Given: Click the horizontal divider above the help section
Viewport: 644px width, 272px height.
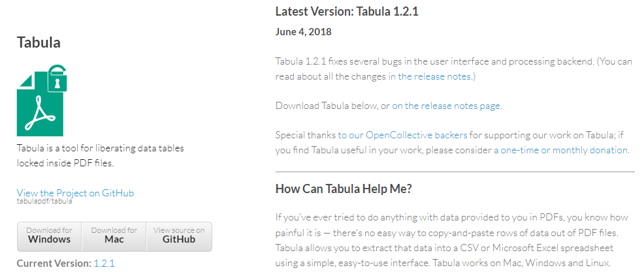Looking at the screenshot, I should 455,172.
